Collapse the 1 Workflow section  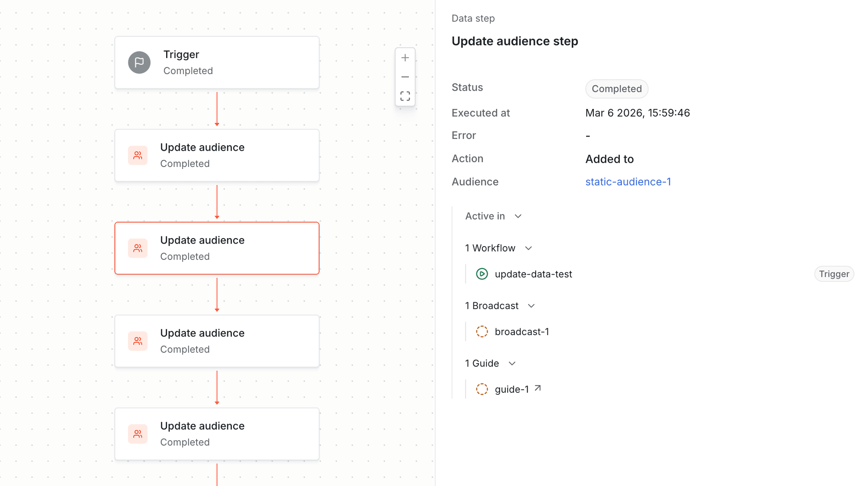coord(529,248)
